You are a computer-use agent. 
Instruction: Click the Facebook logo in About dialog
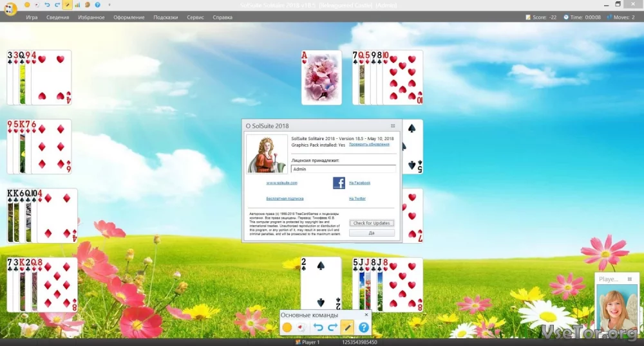click(x=339, y=183)
